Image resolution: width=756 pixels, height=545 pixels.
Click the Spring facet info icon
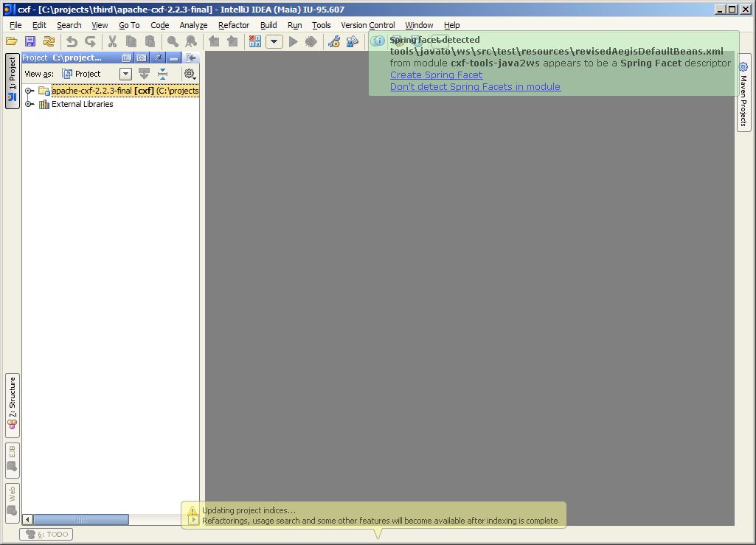click(x=378, y=41)
